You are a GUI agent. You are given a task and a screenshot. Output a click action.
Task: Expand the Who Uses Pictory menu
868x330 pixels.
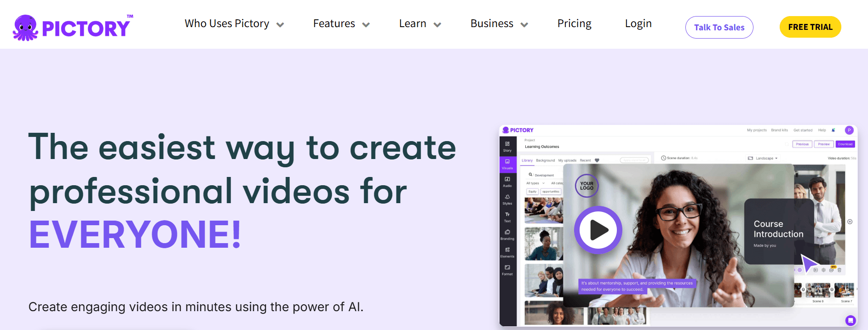pyautogui.click(x=234, y=24)
